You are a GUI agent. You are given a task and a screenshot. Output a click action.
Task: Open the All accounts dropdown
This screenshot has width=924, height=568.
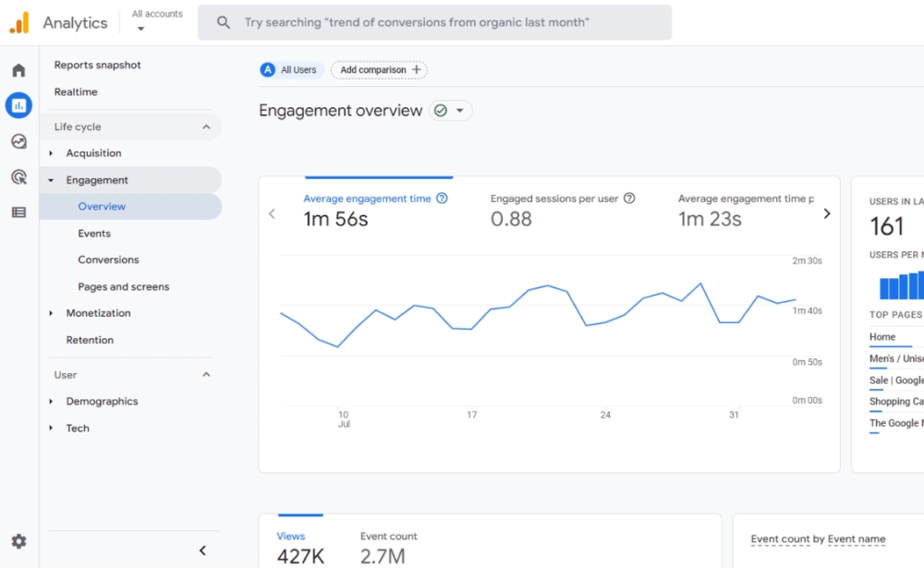click(156, 20)
